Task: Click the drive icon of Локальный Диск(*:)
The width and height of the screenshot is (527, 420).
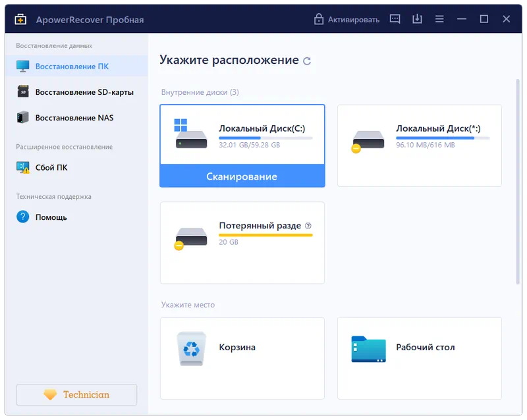Action: [x=368, y=141]
